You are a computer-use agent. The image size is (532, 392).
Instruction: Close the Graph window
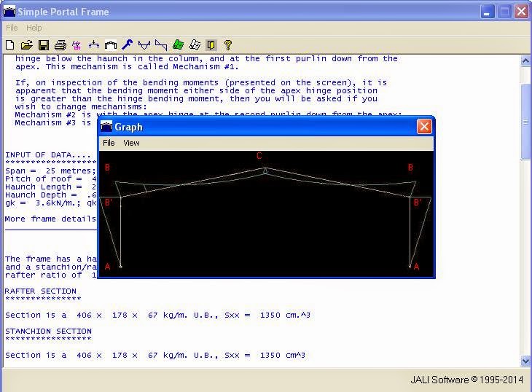424,127
